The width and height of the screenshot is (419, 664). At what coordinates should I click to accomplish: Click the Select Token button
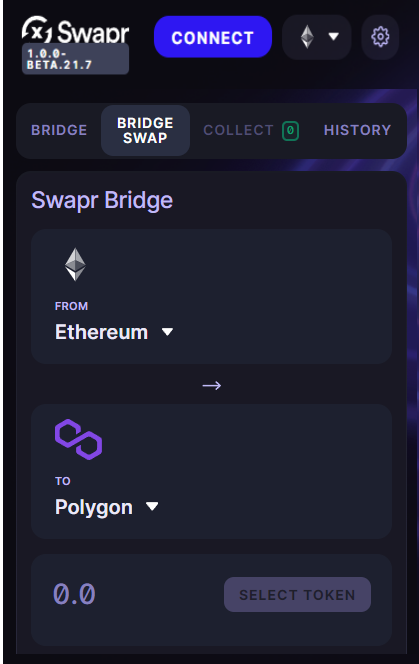point(297,595)
